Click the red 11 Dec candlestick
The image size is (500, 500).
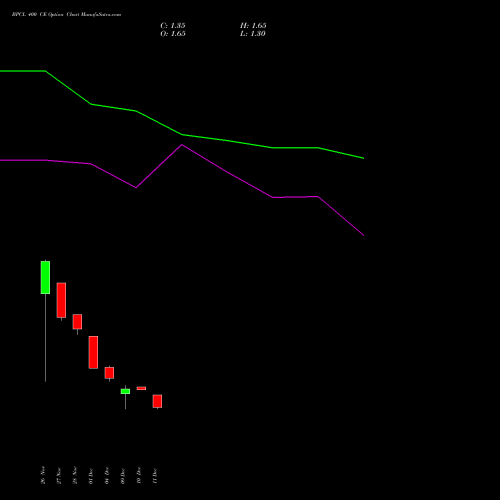(157, 401)
